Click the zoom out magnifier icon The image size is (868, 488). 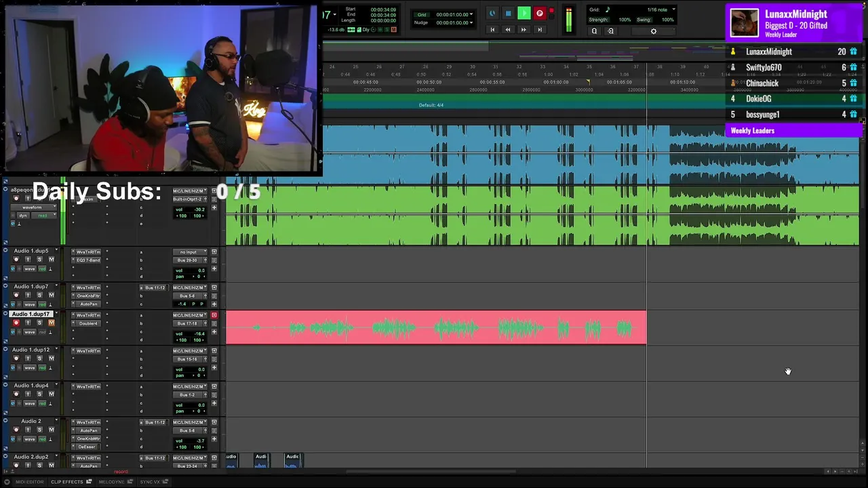click(x=594, y=30)
